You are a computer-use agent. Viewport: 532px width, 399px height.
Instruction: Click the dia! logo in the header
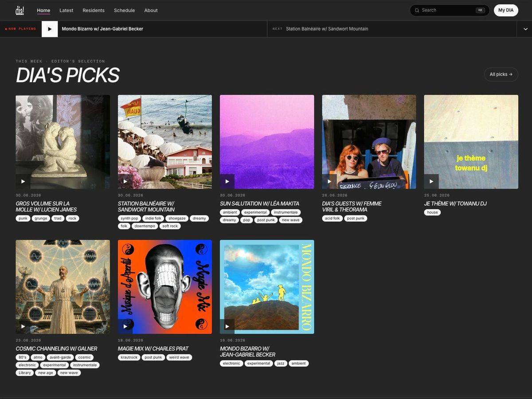pyautogui.click(x=20, y=10)
